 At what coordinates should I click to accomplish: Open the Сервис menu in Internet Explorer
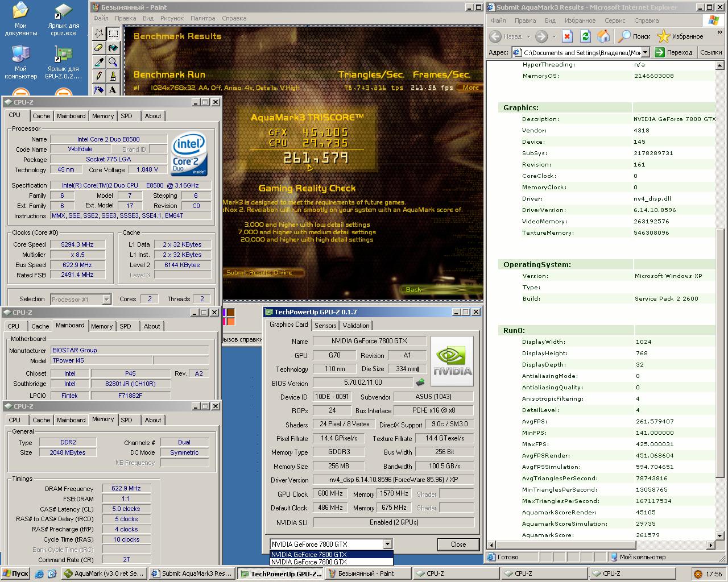[615, 20]
